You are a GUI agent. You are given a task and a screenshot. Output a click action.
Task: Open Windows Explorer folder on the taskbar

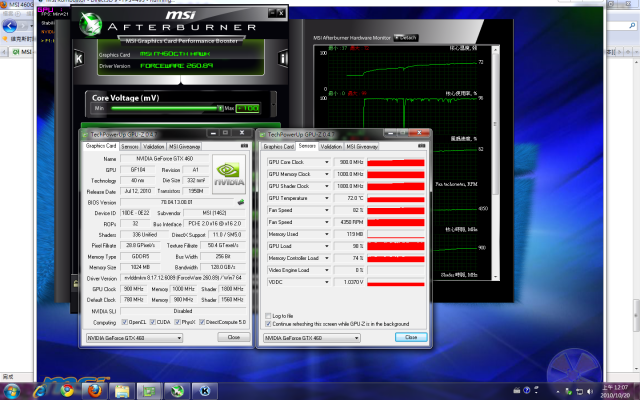pos(122,391)
